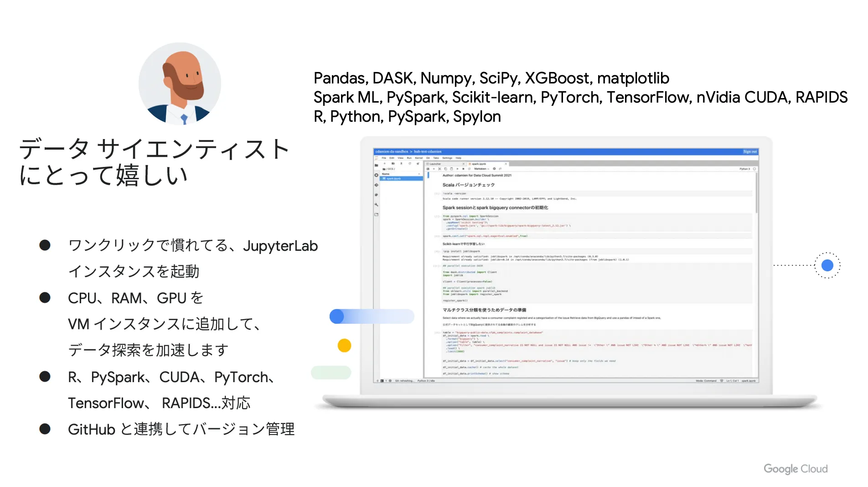
Task: Click the Author: cdamien markdown cell
Action: 477,175
